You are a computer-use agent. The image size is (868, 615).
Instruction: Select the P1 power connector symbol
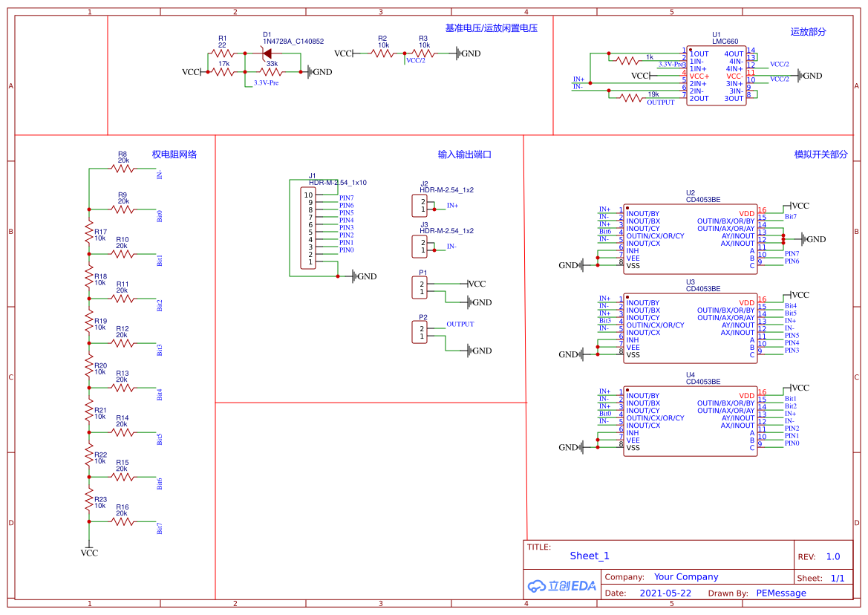point(420,288)
